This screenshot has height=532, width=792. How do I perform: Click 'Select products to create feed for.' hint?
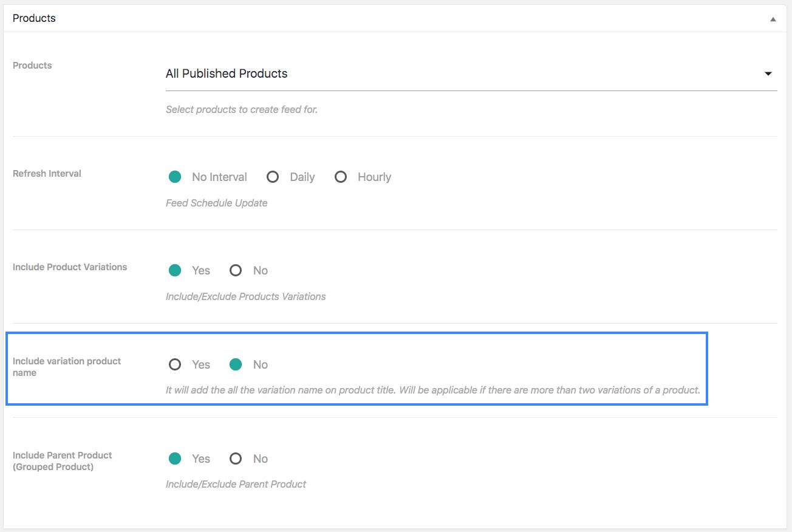(242, 110)
